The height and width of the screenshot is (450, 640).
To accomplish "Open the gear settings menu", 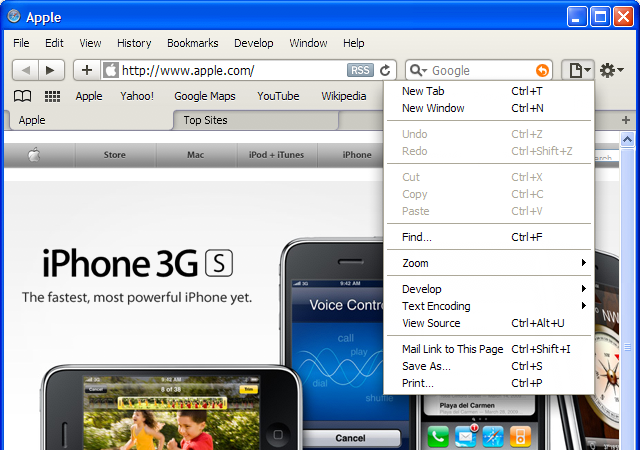I will (611, 70).
